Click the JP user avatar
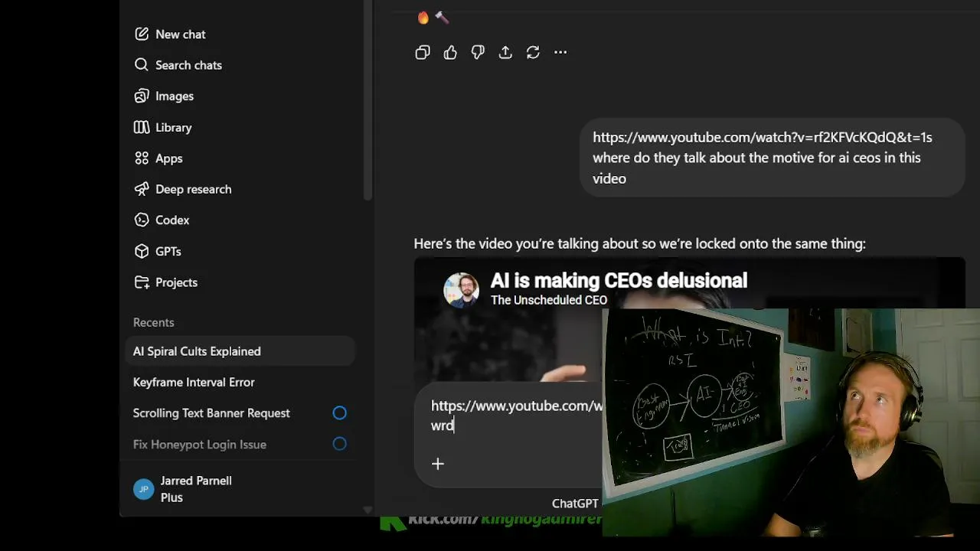 pyautogui.click(x=143, y=489)
